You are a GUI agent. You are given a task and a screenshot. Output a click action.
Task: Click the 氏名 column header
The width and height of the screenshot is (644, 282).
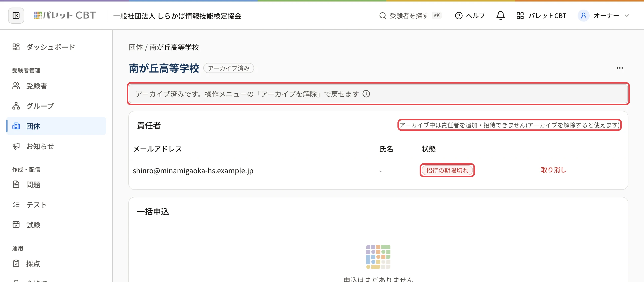(386, 149)
